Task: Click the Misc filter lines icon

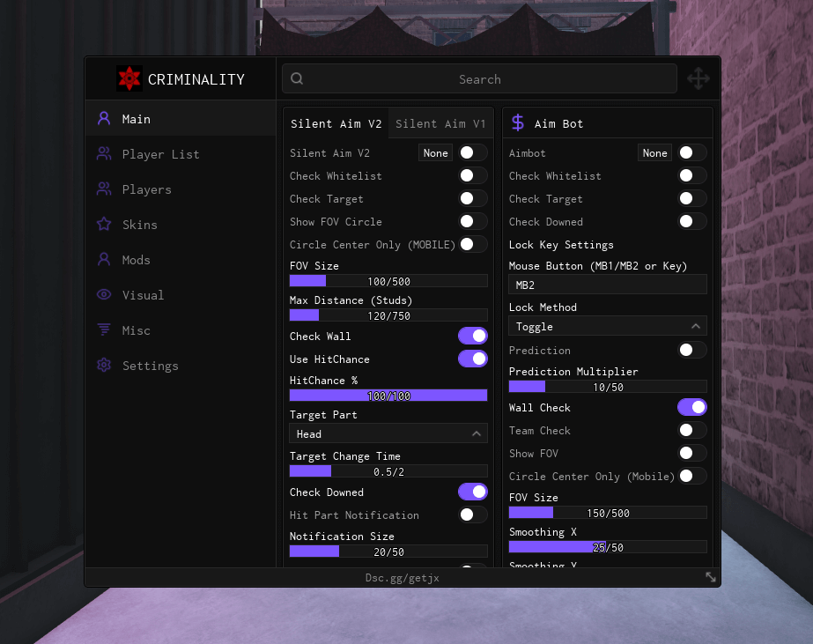Action: (104, 329)
